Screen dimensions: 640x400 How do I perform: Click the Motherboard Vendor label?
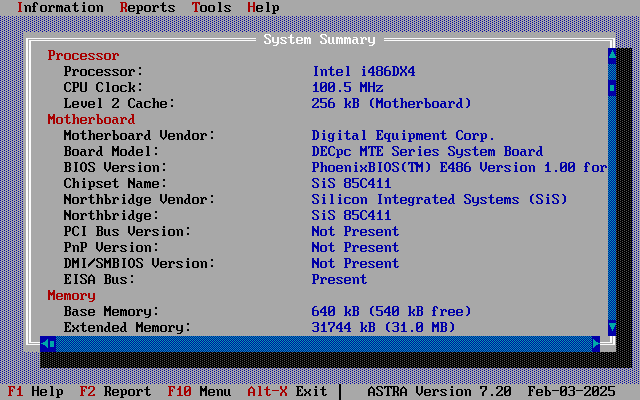[139, 136]
